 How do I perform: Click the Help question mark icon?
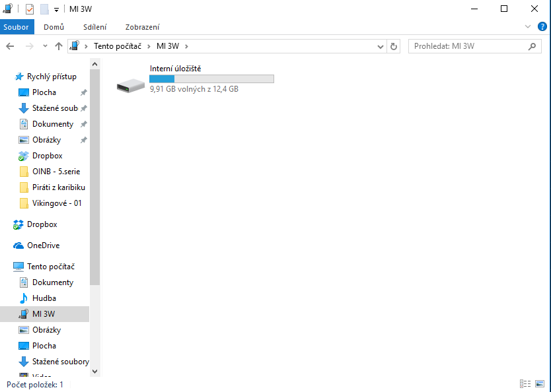pyautogui.click(x=542, y=27)
